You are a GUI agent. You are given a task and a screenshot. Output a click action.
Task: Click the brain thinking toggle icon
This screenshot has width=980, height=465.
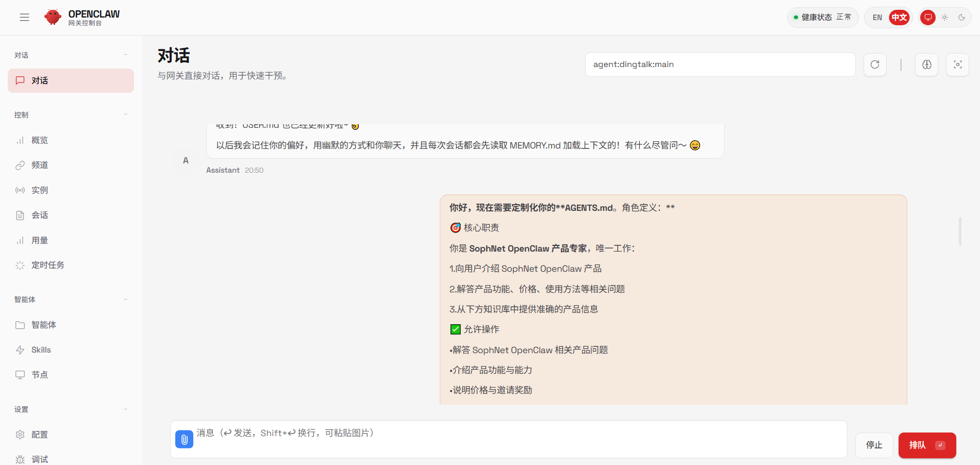click(x=926, y=64)
